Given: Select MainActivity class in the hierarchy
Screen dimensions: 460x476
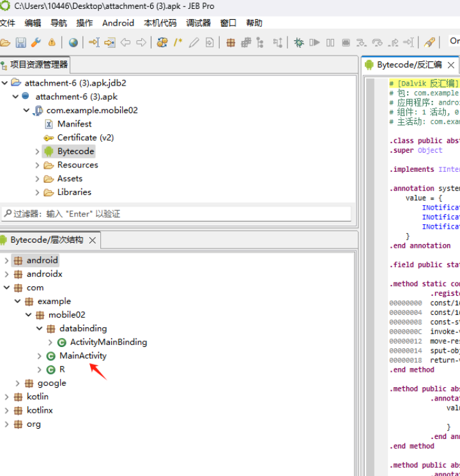Looking at the screenshot, I should [83, 356].
